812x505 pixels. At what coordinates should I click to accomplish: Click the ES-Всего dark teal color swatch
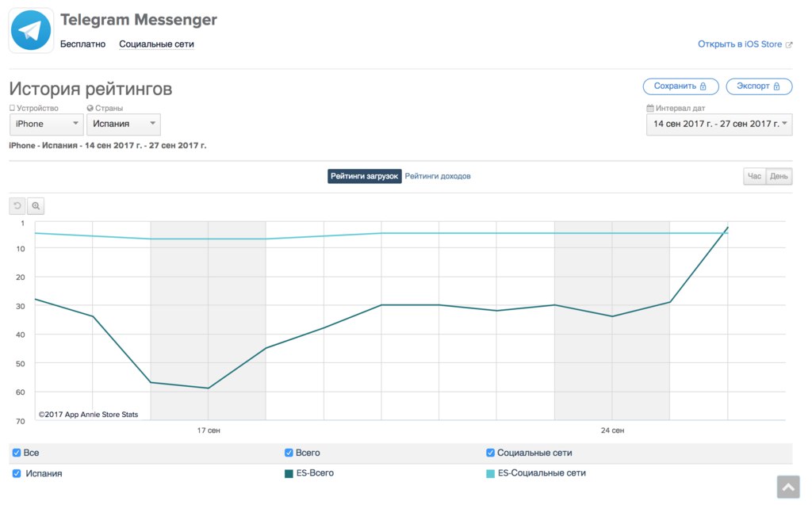pos(289,473)
